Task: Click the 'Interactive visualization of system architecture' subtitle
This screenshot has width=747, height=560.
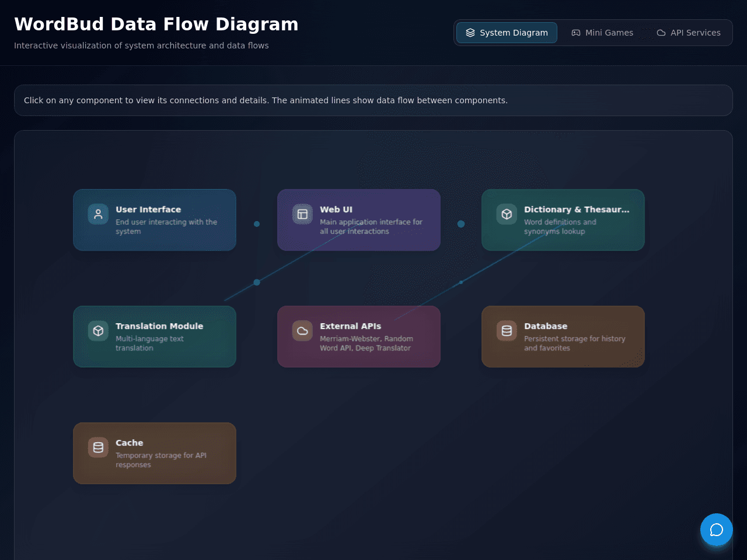Action: 141,45
